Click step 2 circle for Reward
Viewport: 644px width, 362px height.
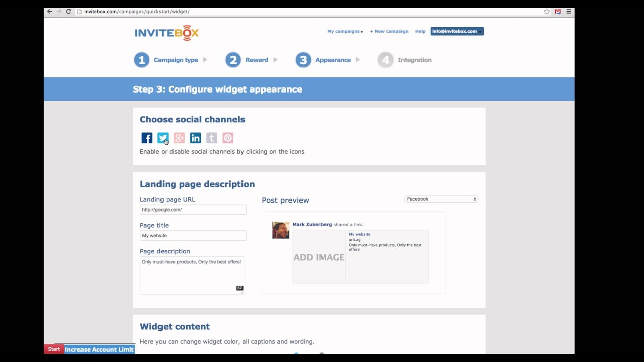tap(233, 60)
